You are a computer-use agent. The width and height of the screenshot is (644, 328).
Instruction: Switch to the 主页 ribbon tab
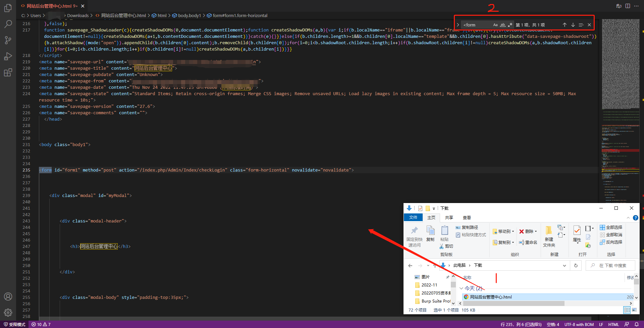click(431, 217)
